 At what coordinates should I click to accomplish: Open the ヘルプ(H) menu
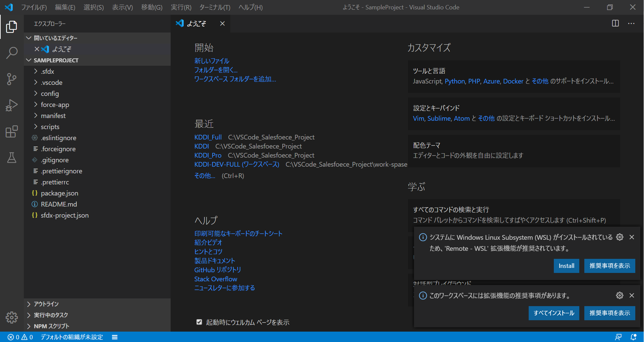(x=250, y=7)
